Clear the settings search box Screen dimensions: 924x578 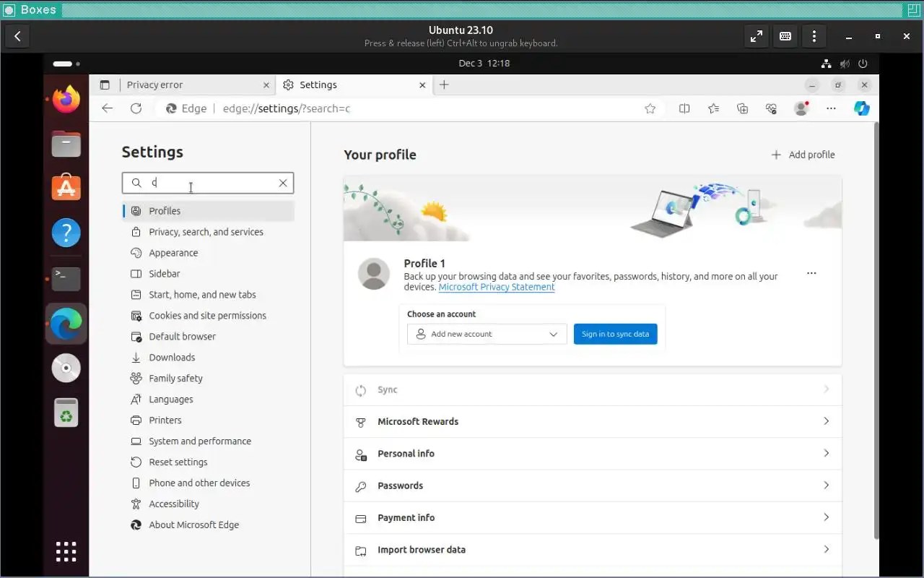tap(283, 183)
